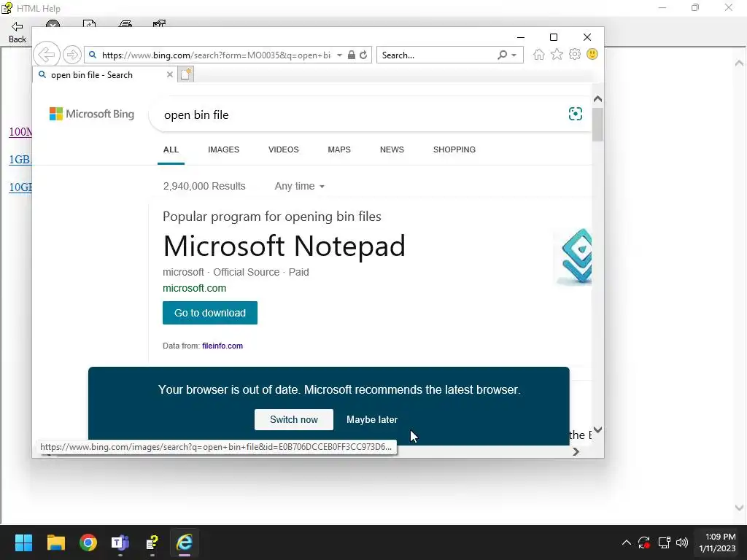Select the ALL results tab
Screen dimensions: 747x560
click(171, 149)
